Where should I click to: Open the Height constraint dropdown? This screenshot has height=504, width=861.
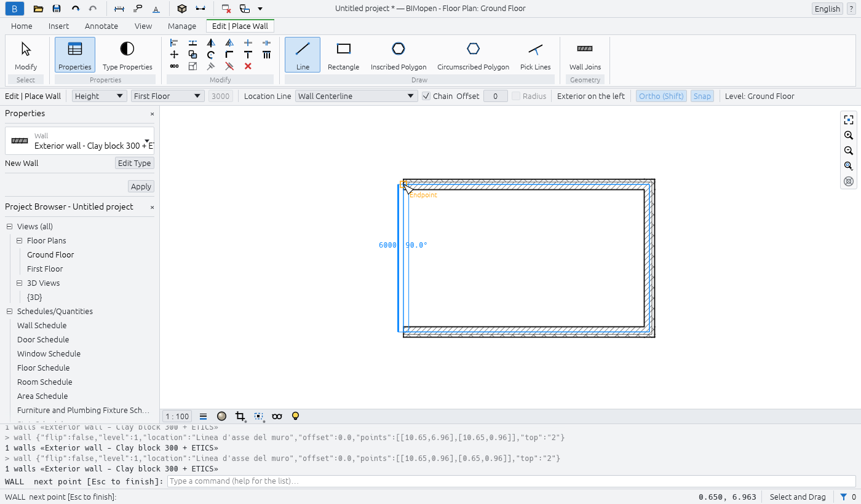[100, 96]
